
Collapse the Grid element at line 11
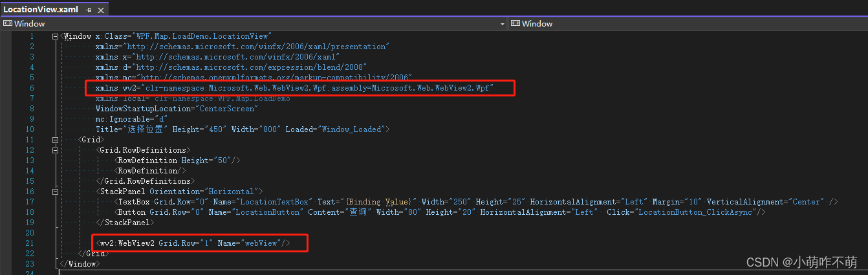click(x=56, y=140)
